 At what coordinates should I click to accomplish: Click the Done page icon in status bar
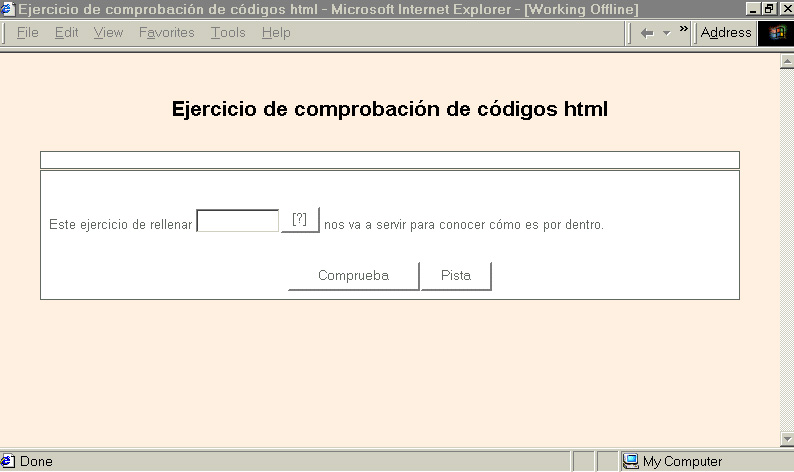pos(8,461)
